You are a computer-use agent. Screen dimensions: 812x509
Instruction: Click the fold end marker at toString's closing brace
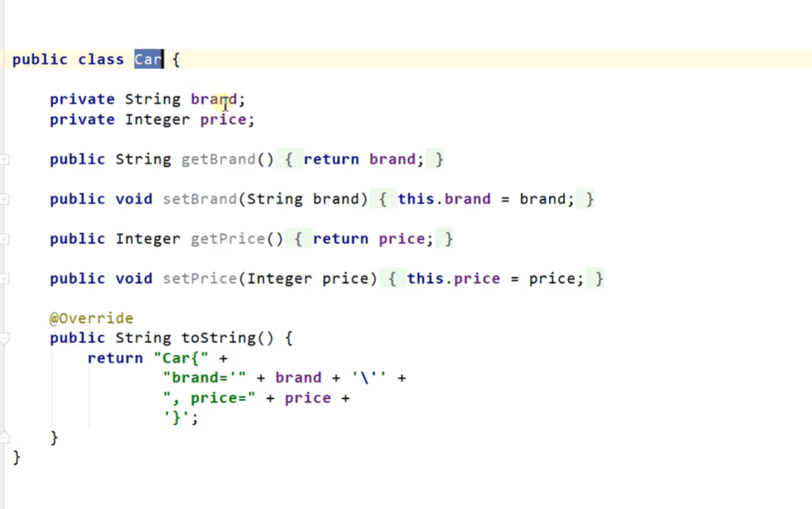point(5,437)
